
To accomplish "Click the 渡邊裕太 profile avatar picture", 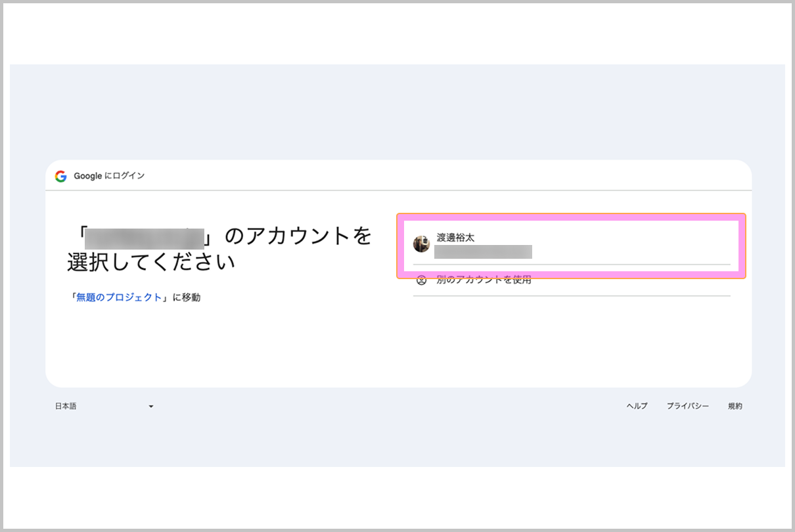I will [x=421, y=244].
